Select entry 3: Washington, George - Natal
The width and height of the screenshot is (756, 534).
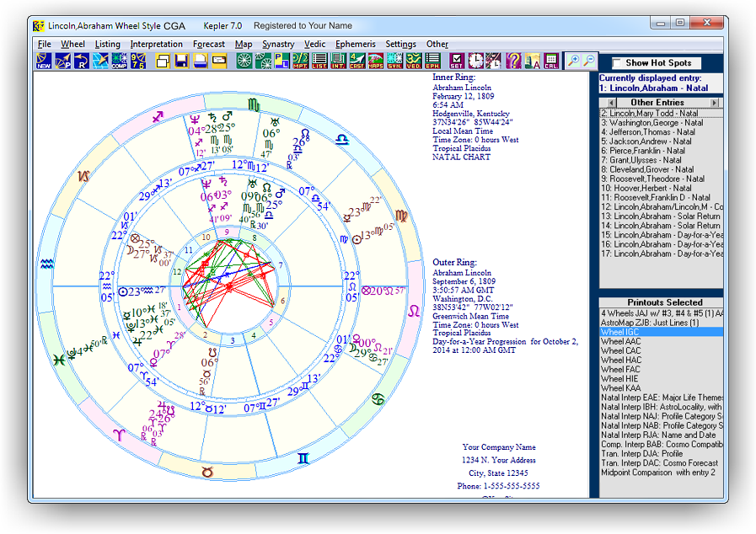[653, 123]
